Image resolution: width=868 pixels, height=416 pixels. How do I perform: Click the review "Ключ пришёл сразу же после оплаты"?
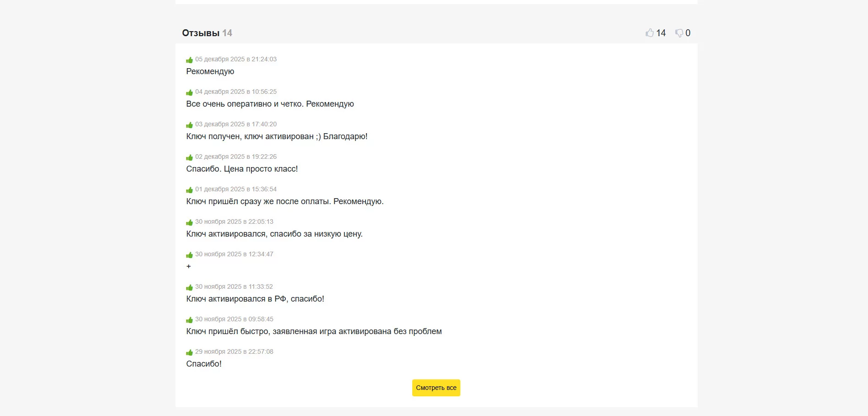coord(284,201)
